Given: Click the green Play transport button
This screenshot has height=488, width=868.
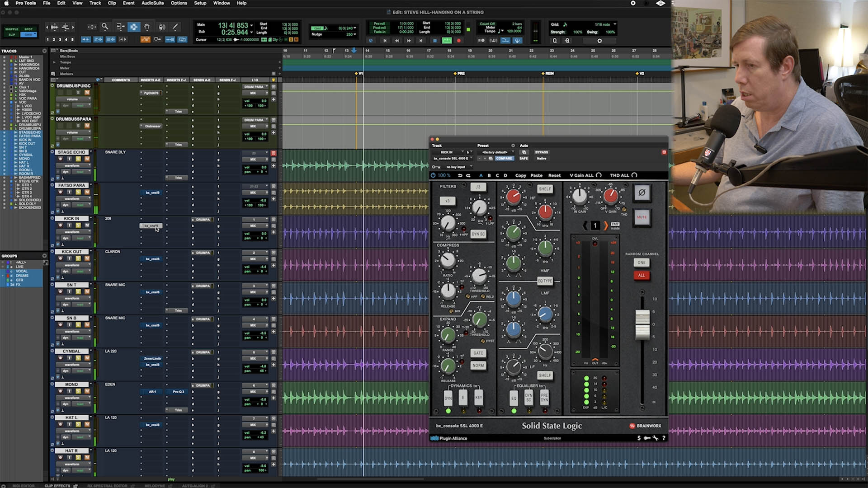Looking at the screenshot, I should pyautogui.click(x=447, y=41).
